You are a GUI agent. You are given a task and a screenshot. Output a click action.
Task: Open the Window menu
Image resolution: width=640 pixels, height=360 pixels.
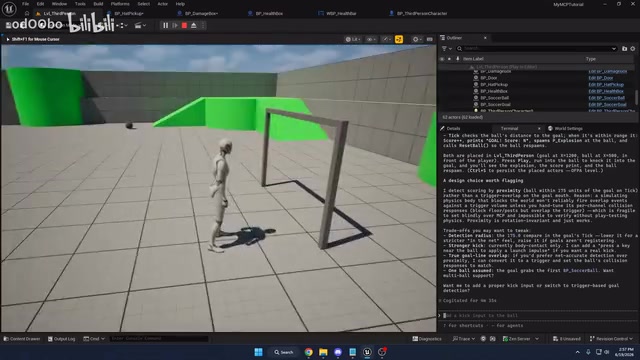pos(59,4)
